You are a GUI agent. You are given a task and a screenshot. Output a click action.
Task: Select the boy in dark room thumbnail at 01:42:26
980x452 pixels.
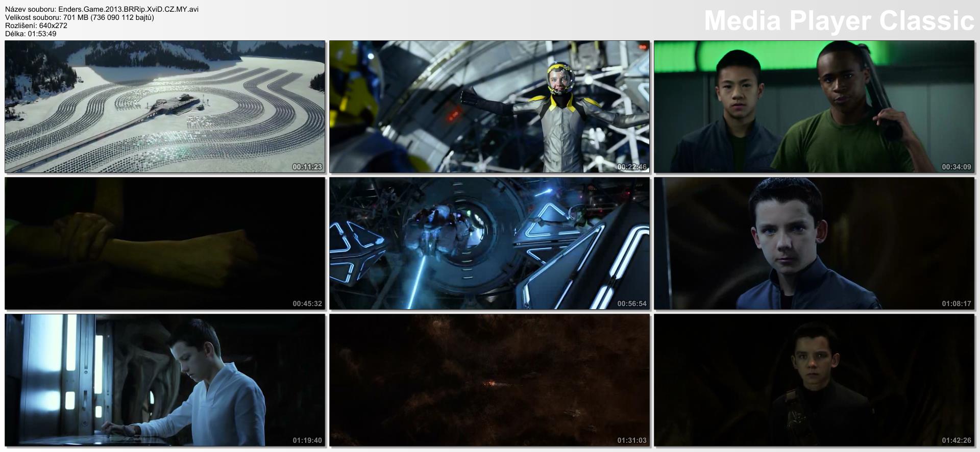(814, 380)
